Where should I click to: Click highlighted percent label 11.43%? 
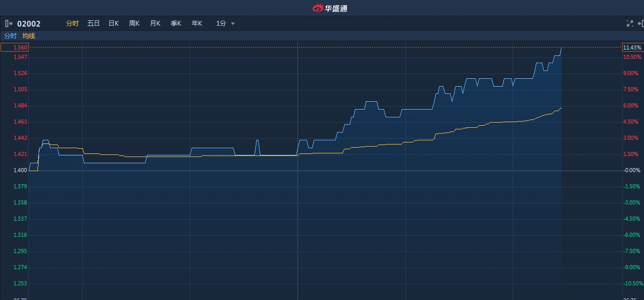pyautogui.click(x=633, y=47)
